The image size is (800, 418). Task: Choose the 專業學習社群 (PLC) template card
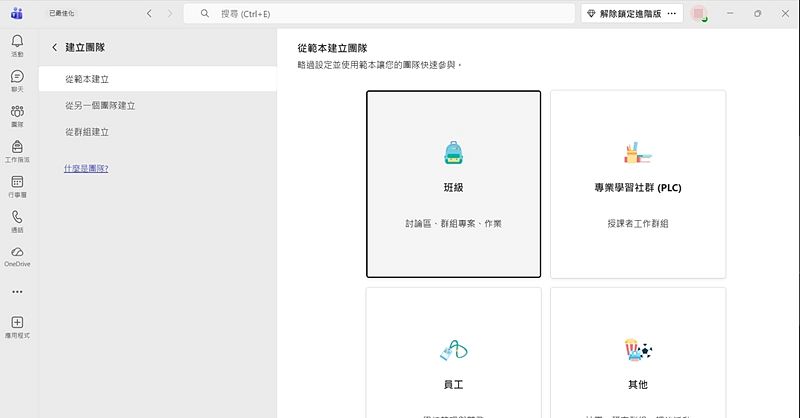[x=637, y=184]
